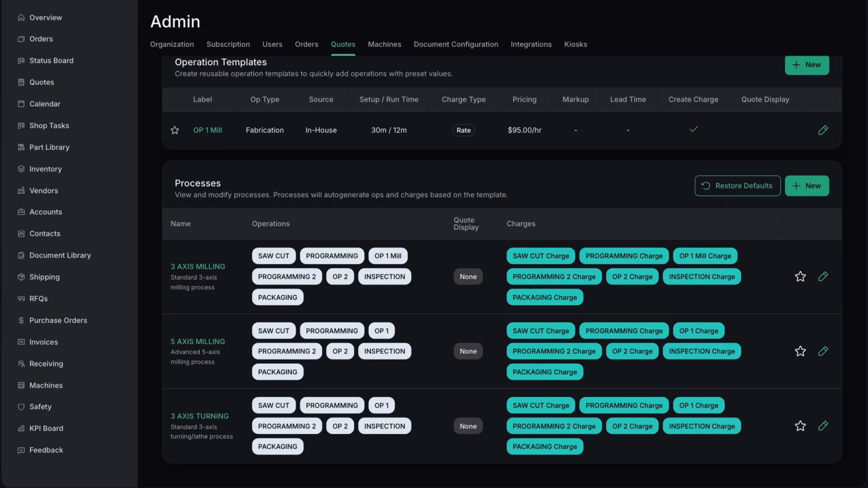Click OP 1 Mill Charge chip
Image resolution: width=868 pixels, height=488 pixels.
click(x=705, y=256)
